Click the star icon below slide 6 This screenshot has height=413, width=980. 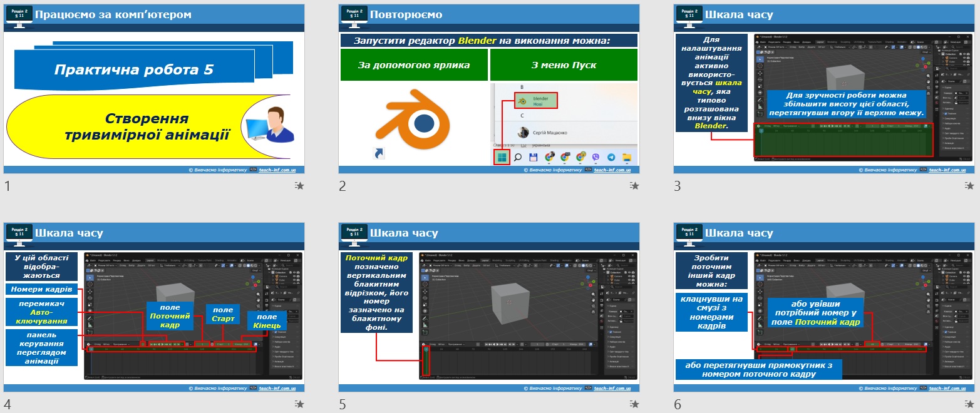point(970,405)
